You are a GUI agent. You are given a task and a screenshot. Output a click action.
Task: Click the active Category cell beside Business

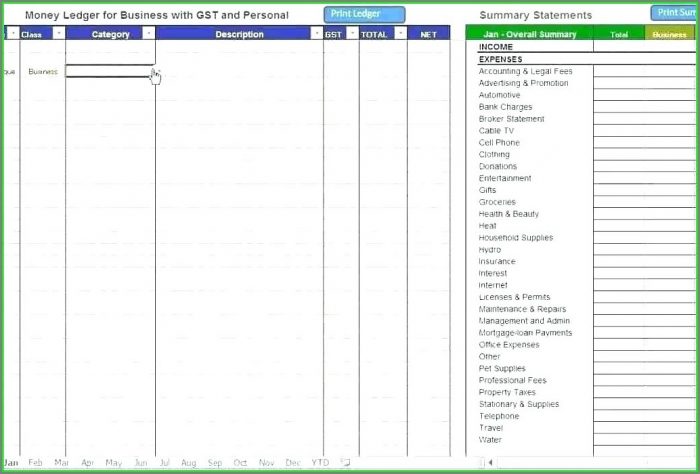pyautogui.click(x=110, y=71)
